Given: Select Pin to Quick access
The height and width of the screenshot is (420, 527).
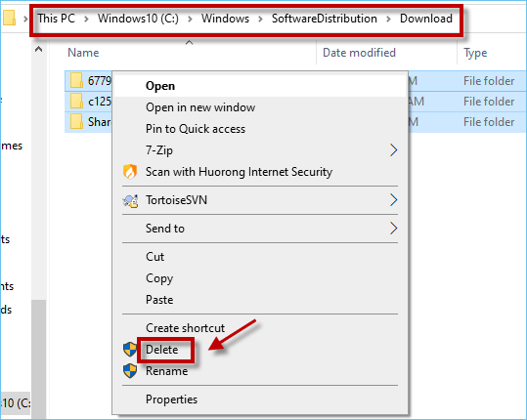Looking at the screenshot, I should point(196,129).
